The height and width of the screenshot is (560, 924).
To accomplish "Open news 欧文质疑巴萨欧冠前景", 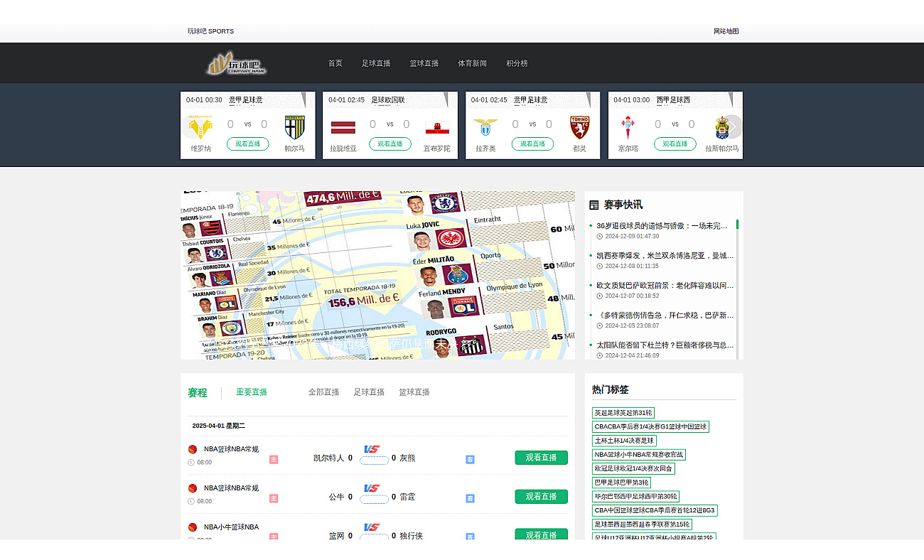I will click(665, 286).
